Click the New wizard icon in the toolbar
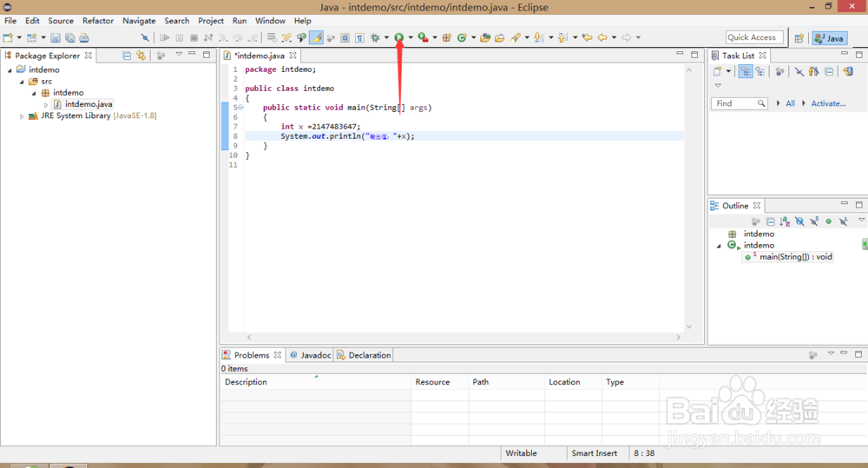868x468 pixels. click(x=8, y=37)
